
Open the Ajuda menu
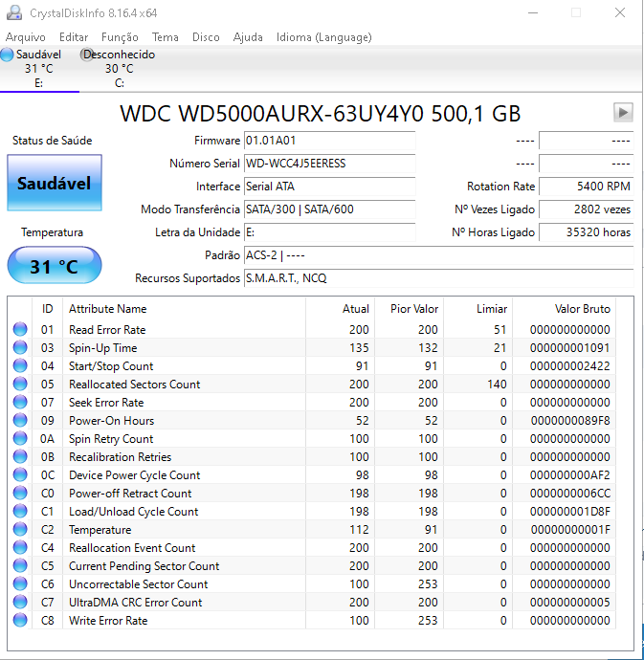(248, 37)
